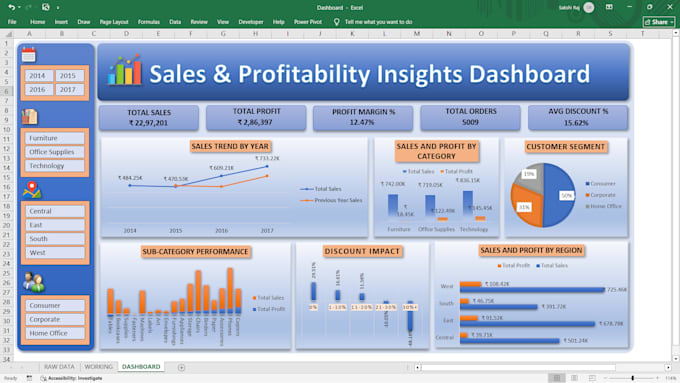Open the Review ribbon tab
This screenshot has height=383, width=680.
199,22
